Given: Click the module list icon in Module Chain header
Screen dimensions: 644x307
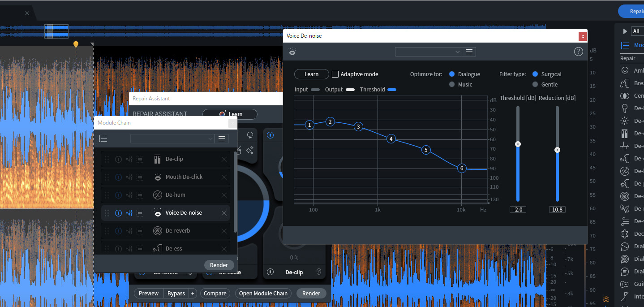Looking at the screenshot, I should point(103,139).
